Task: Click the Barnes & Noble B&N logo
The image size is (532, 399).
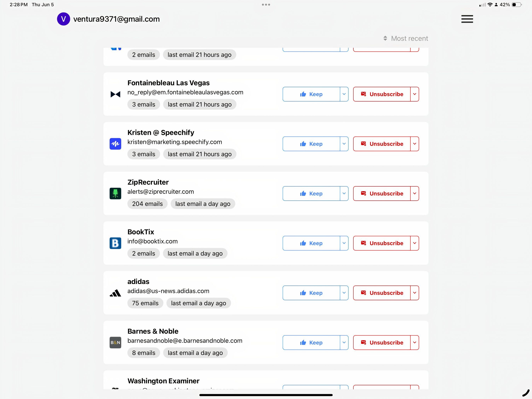Action: (x=115, y=343)
